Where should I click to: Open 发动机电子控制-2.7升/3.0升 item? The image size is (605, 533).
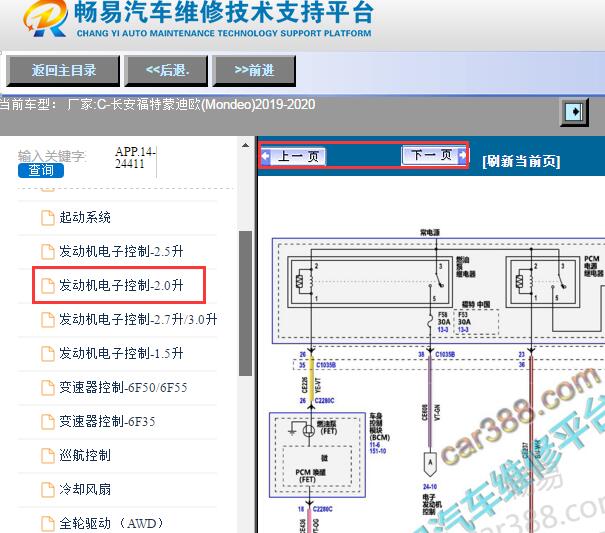pos(138,319)
